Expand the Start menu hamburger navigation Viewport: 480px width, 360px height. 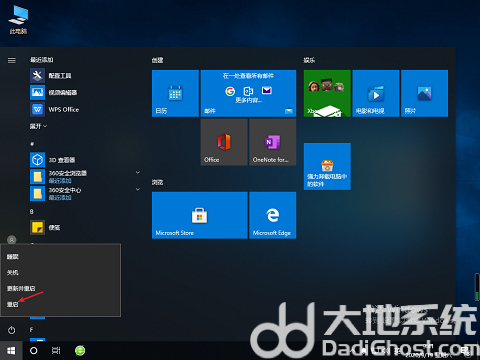[x=12, y=60]
